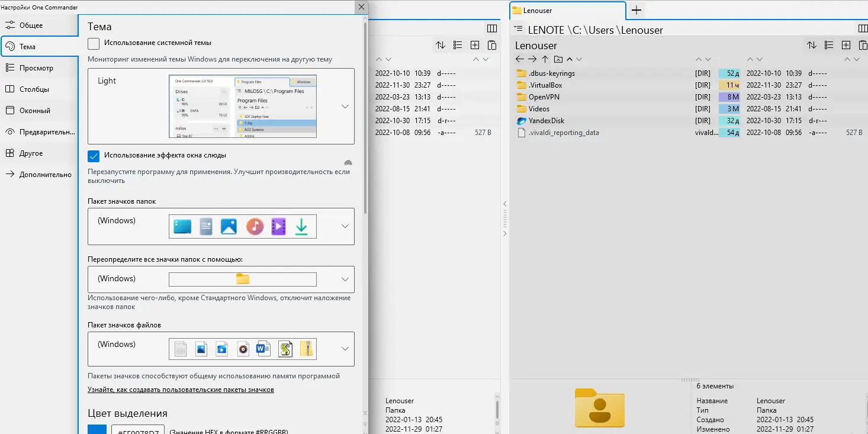Click the small gamepad icon beside the mica option
Viewport: 868px width, 434px height.
click(x=348, y=162)
